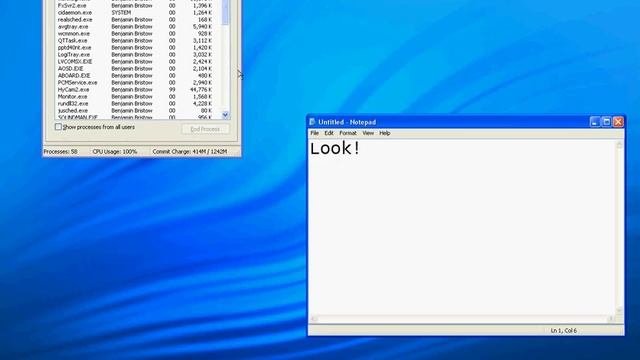Open the Edit menu in Notepad

pos(329,133)
